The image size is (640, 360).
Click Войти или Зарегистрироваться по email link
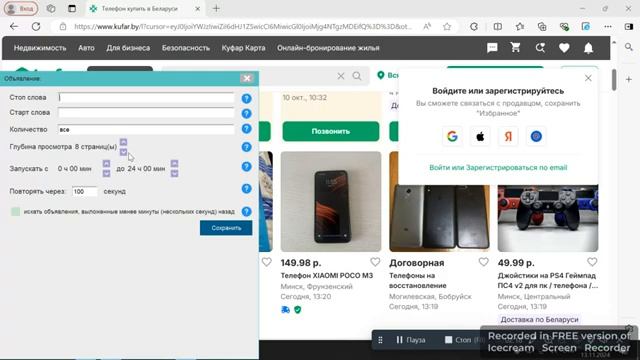click(x=498, y=167)
